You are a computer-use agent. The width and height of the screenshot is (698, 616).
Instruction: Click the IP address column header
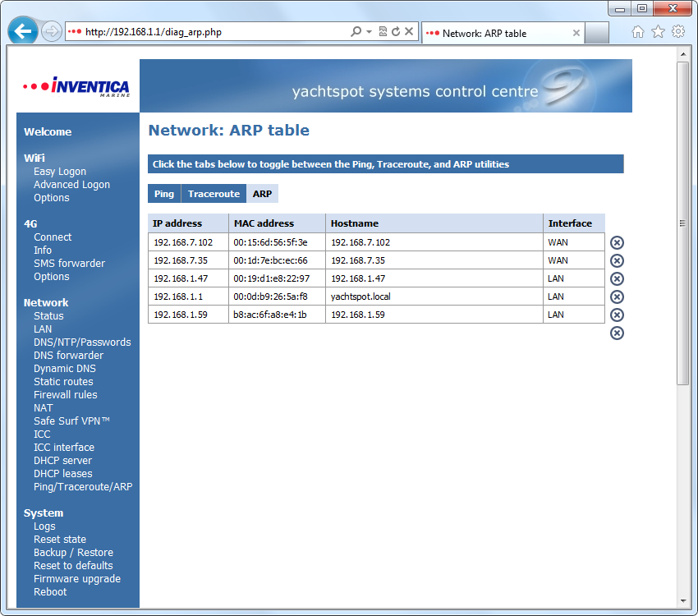[x=188, y=223]
